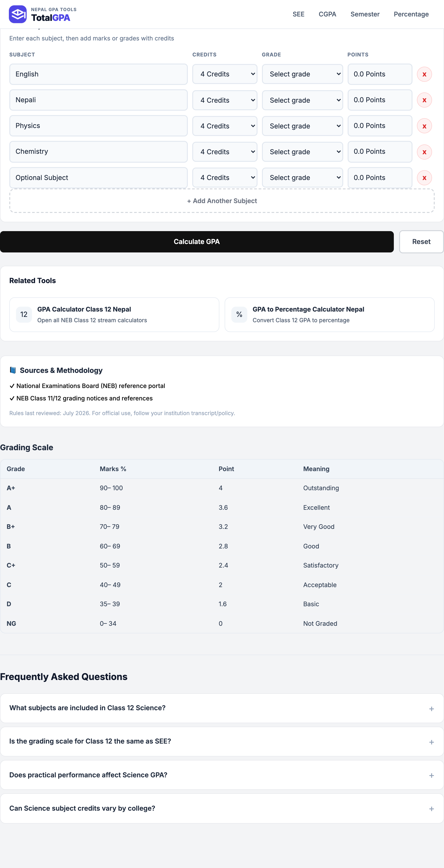Delete the Nepali subject row

[x=424, y=100]
